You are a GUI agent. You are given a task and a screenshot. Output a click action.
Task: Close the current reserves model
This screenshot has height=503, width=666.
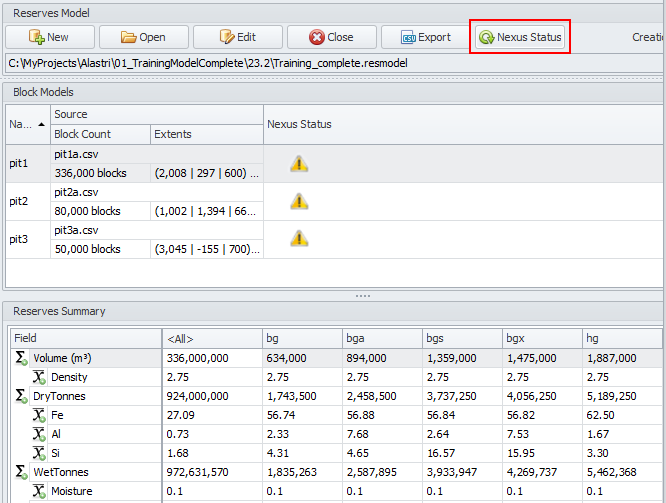[x=331, y=37]
